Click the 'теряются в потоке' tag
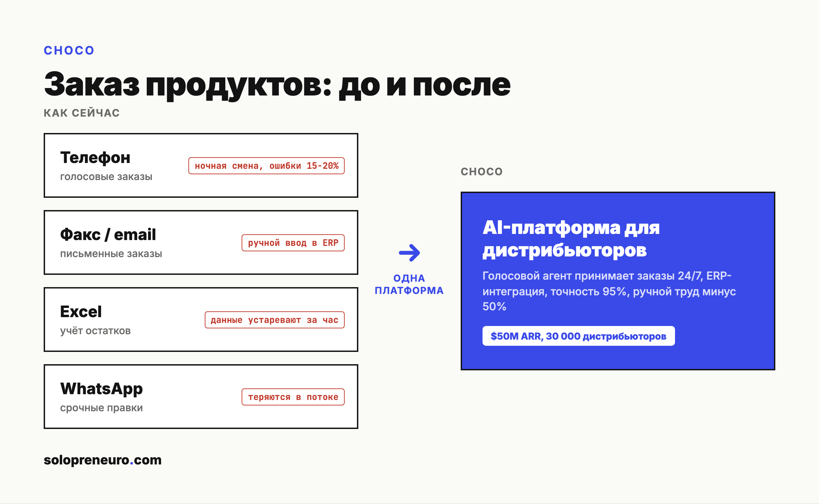819x504 pixels. pyautogui.click(x=293, y=397)
